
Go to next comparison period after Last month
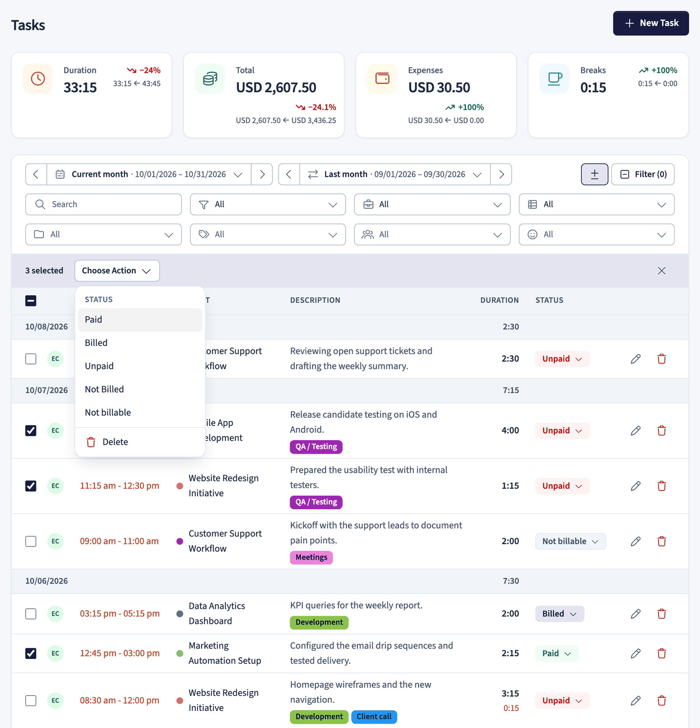(x=501, y=174)
